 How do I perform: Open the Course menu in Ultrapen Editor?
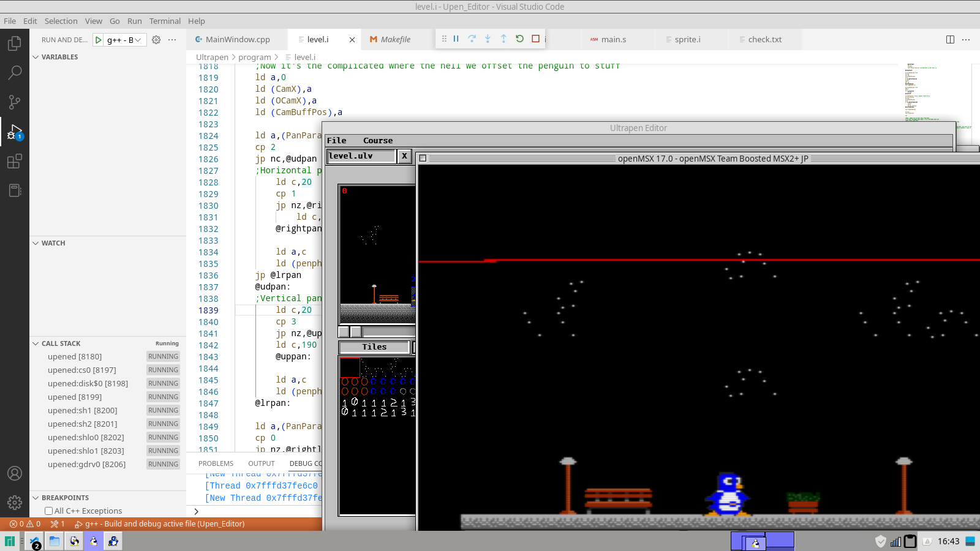click(x=378, y=141)
